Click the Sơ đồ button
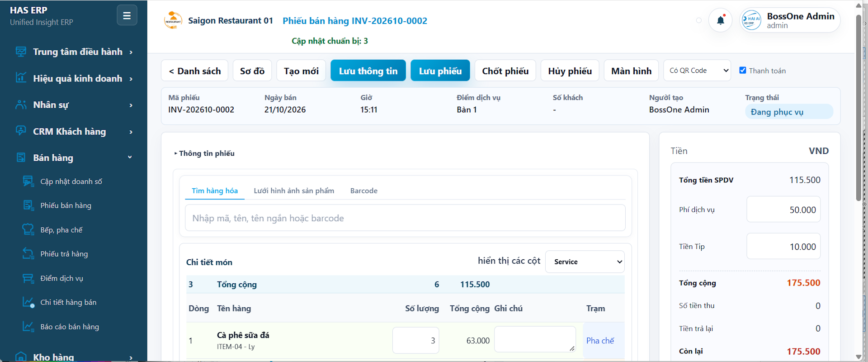Viewport: 868px width, 362px height. [252, 71]
